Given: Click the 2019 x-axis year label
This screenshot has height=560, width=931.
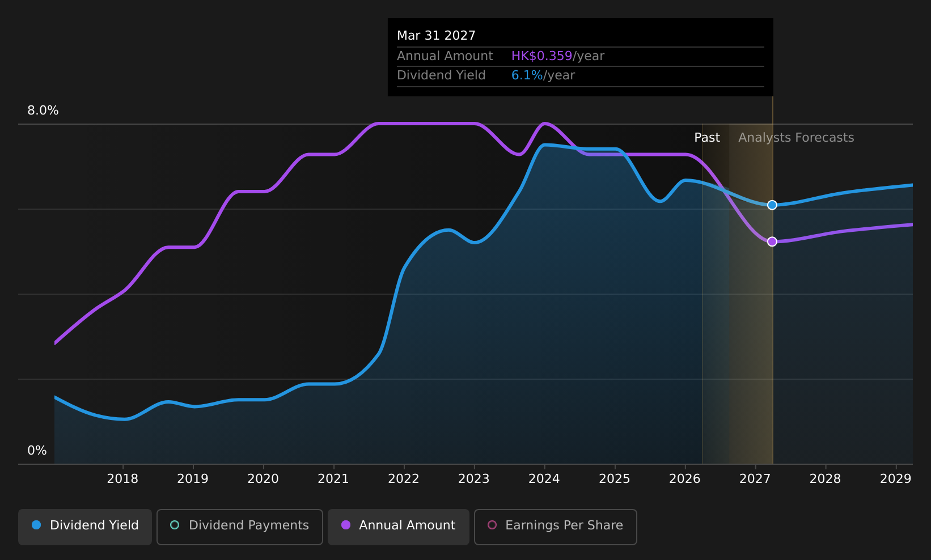Looking at the screenshot, I should [x=193, y=479].
